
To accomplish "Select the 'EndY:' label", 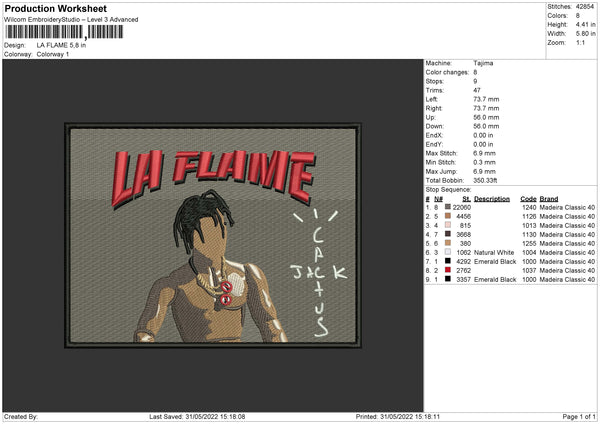I will tap(434, 144).
